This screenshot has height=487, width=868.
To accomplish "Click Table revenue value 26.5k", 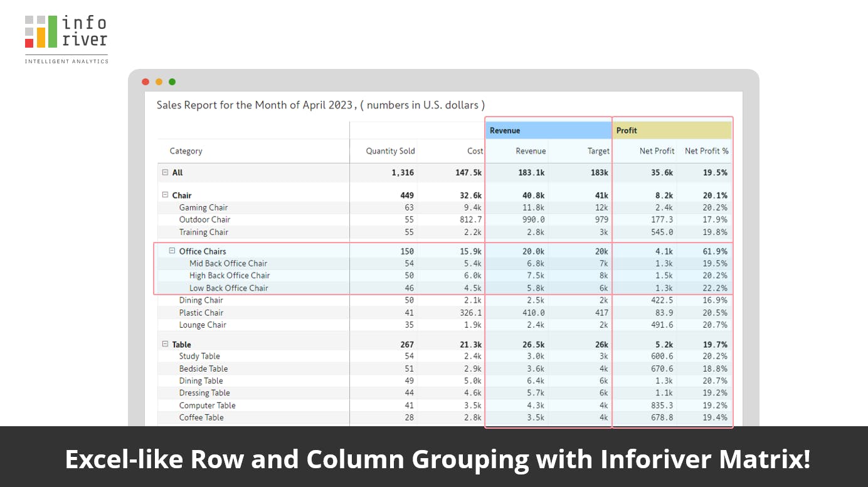I will tap(534, 344).
